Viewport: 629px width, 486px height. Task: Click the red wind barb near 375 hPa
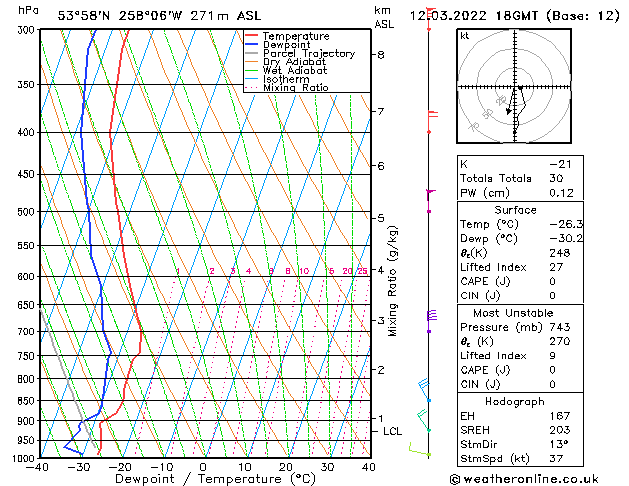pyautogui.click(x=432, y=115)
